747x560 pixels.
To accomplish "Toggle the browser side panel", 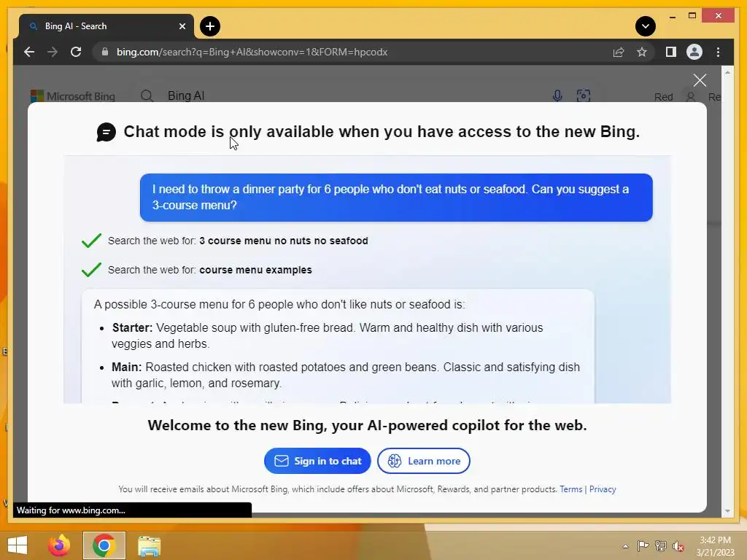I will [671, 52].
